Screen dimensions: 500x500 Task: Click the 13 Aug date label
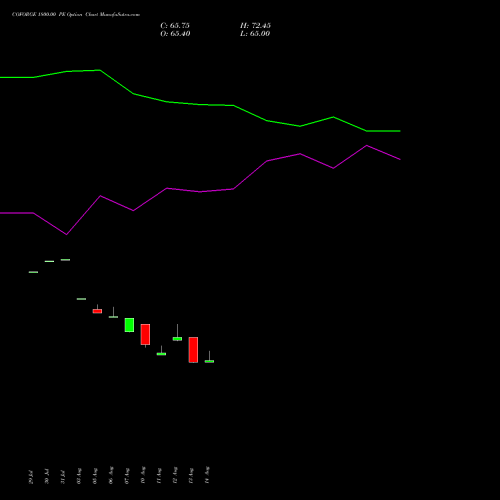pos(191,476)
